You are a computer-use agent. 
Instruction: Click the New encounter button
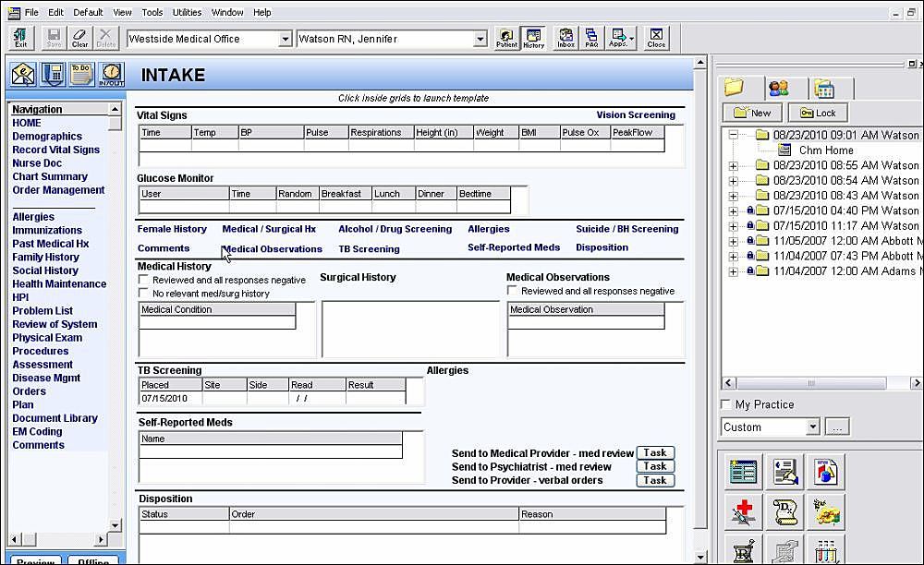pyautogui.click(x=752, y=113)
